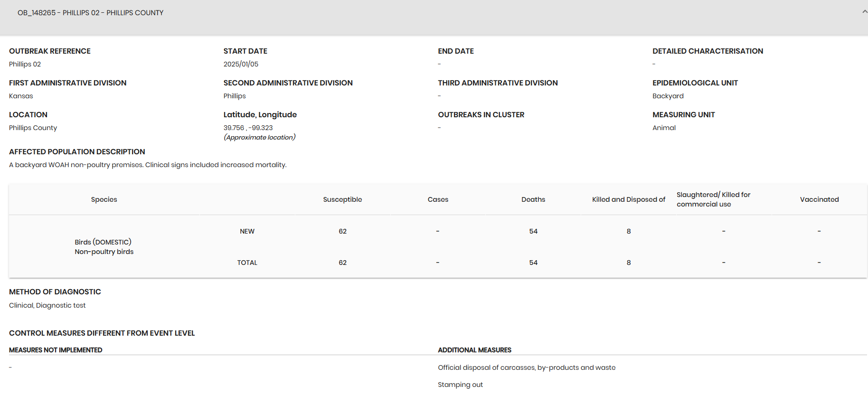Click Slaughtered/Killed for commercial use header
The width and height of the screenshot is (868, 414).
[x=713, y=199]
